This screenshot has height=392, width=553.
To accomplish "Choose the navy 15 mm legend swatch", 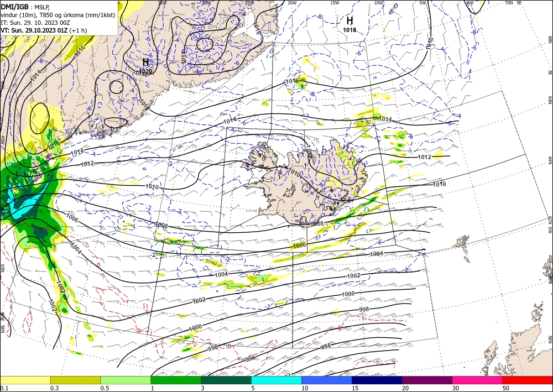I will [x=377, y=380].
